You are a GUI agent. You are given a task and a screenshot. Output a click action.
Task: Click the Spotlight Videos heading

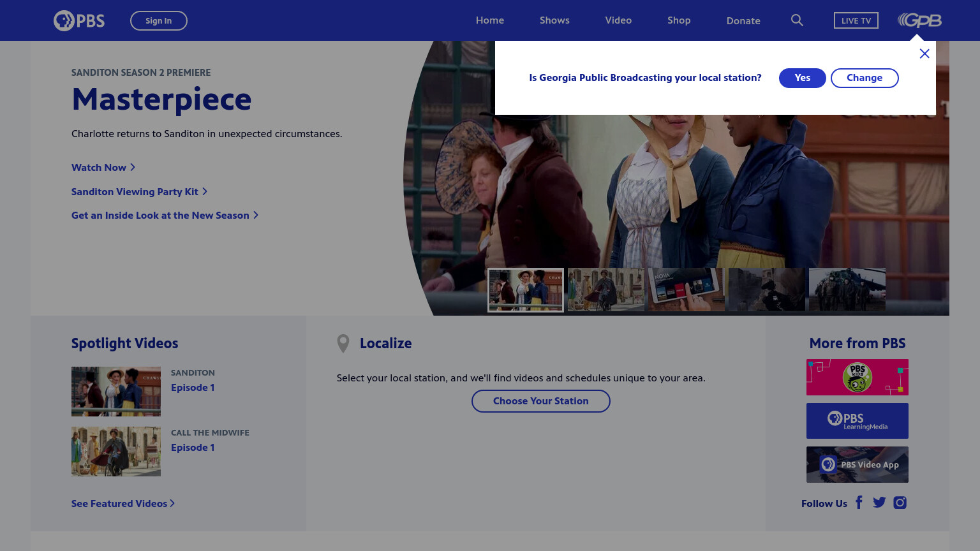(125, 343)
